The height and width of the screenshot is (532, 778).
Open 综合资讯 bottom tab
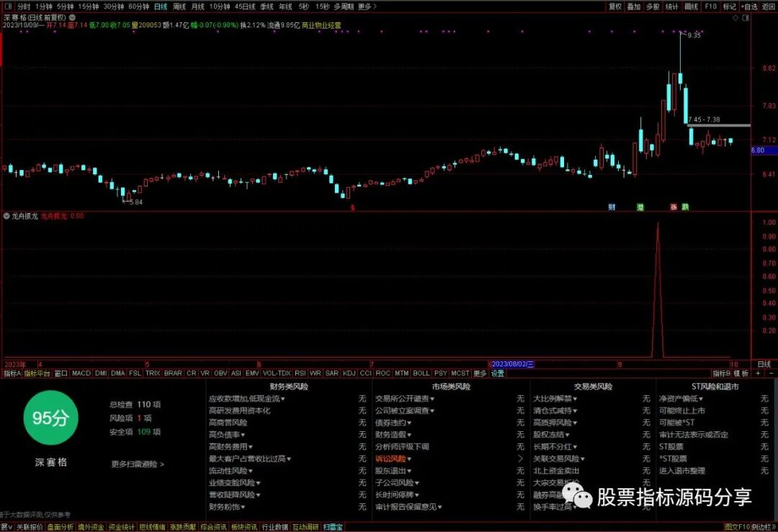[214, 527]
